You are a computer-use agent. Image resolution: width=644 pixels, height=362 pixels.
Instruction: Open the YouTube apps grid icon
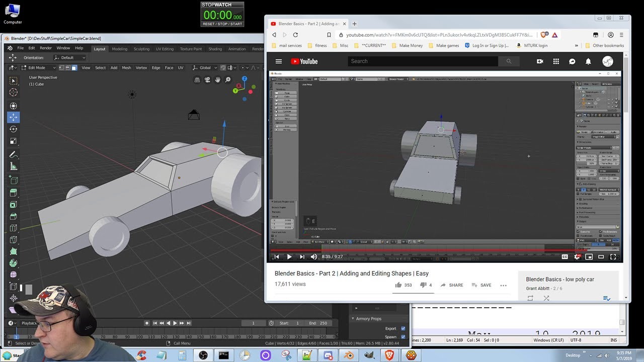[x=556, y=61]
